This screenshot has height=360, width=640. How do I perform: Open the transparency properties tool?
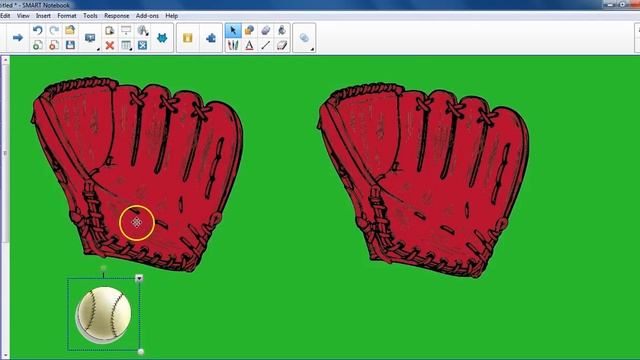pyautogui.click(x=304, y=38)
